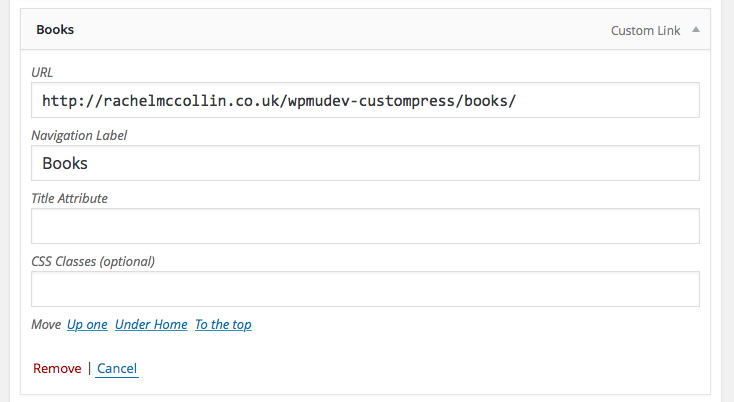Click the Custom Link type label

(645, 31)
